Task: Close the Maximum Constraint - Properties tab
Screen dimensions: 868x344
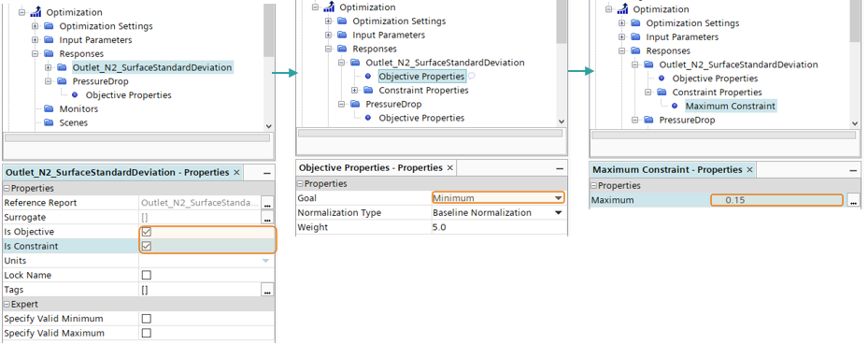Action: [x=750, y=170]
